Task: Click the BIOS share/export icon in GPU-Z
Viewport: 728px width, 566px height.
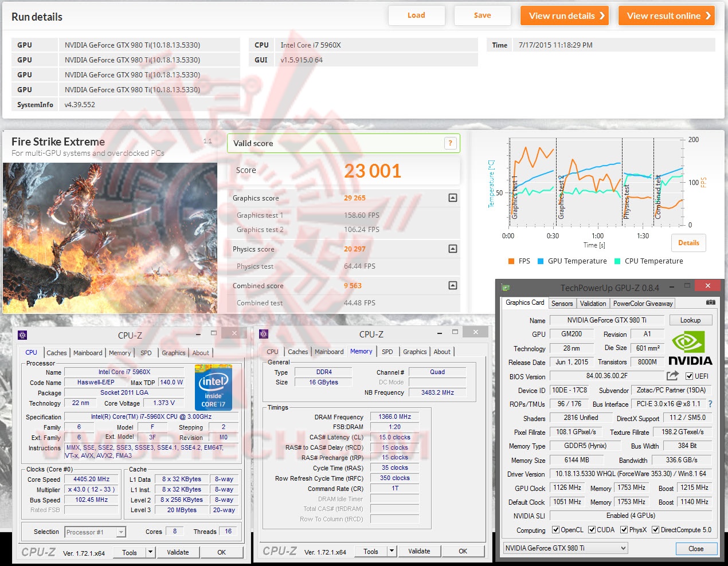Action: 673,376
